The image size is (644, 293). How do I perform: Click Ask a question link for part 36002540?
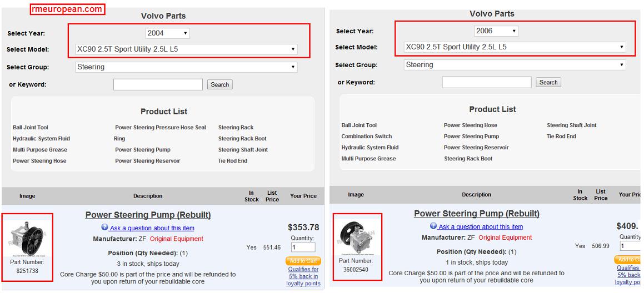[x=481, y=226]
